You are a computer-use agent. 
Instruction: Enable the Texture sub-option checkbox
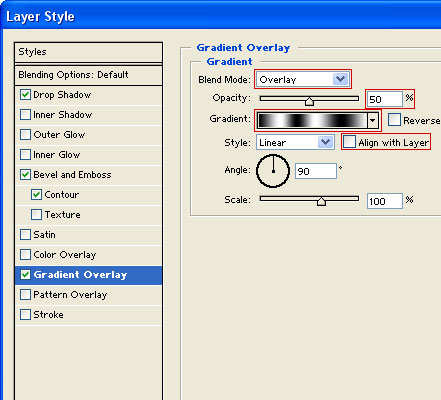tap(36, 215)
